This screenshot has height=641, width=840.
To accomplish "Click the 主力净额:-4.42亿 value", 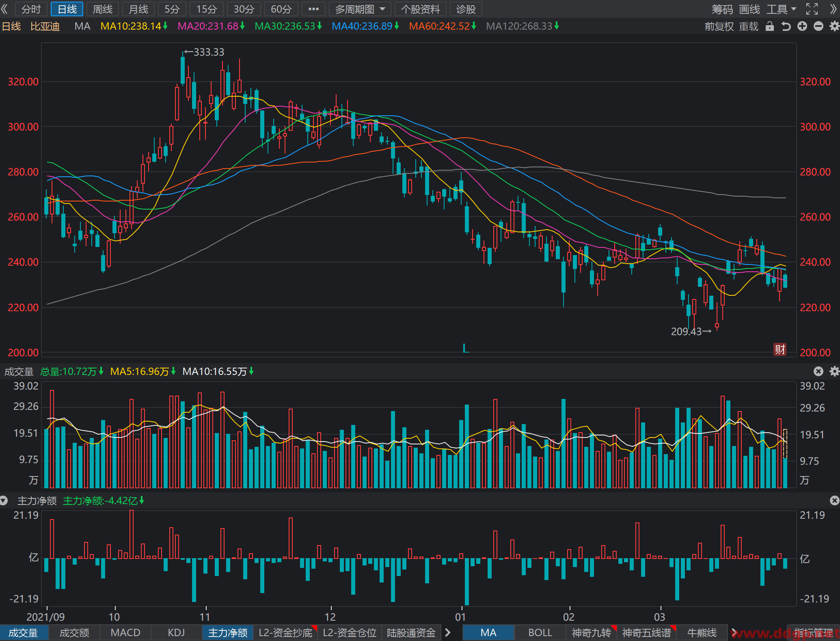I will click(104, 501).
